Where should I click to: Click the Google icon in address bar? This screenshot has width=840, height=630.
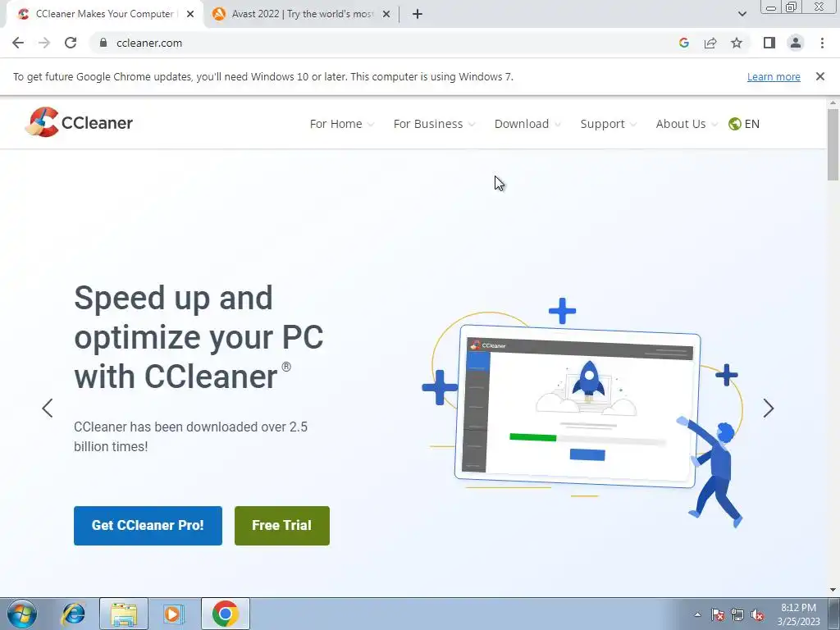(x=683, y=43)
